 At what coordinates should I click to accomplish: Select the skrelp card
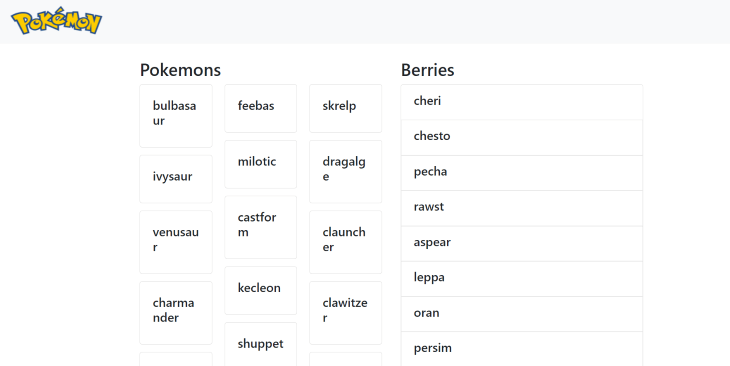click(345, 108)
